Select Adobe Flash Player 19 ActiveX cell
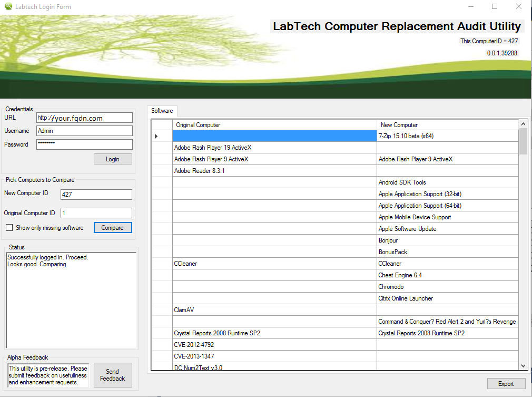Image resolution: width=532 pixels, height=397 pixels. (x=274, y=148)
